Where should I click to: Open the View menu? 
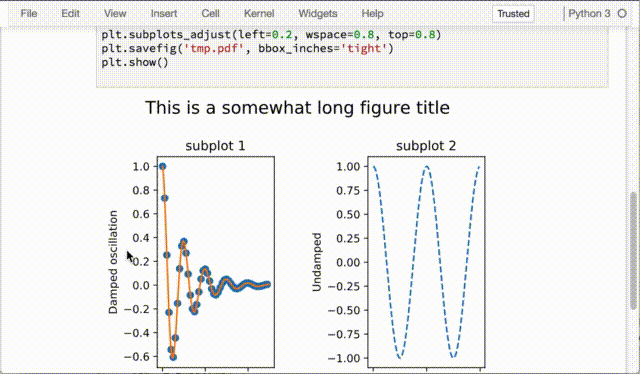tap(115, 13)
